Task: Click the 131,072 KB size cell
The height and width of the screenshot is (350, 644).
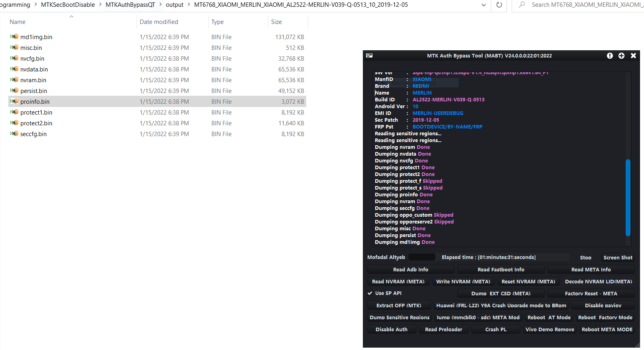Action: click(290, 37)
